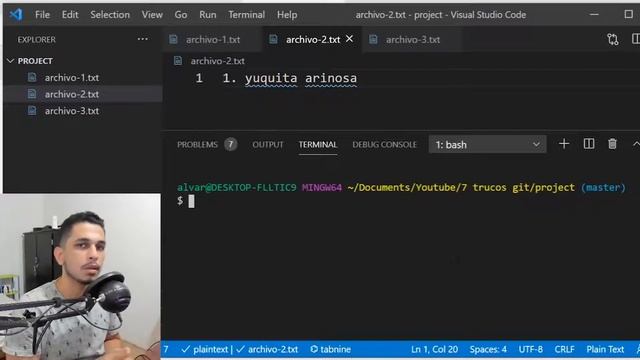Image resolution: width=640 pixels, height=360 pixels.
Task: Click the Visual Studio Code logo icon
Action: point(16,15)
